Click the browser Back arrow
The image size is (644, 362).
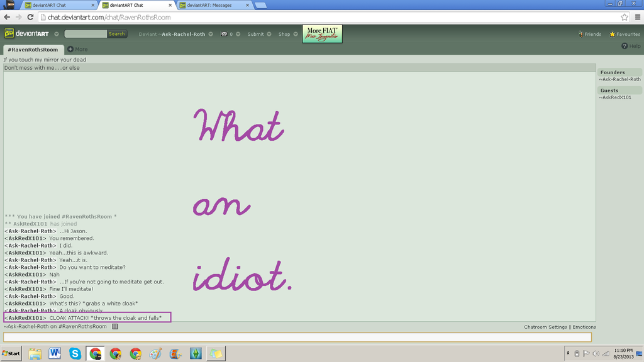pos(7,17)
